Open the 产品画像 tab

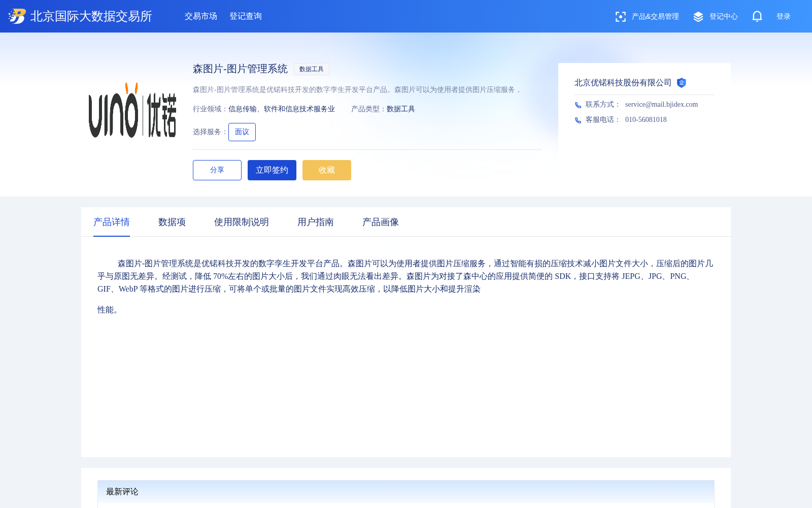(x=381, y=222)
